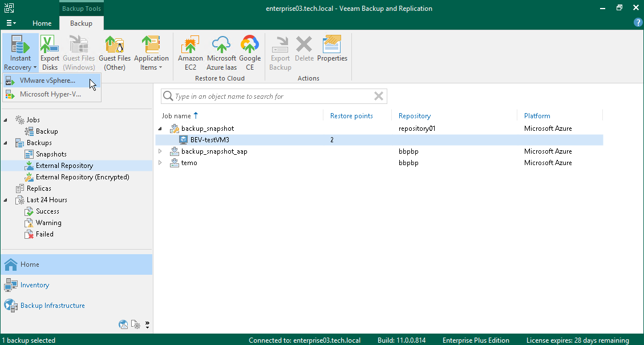Expand the backup_snapshot_aap job row
Image resolution: width=644 pixels, height=345 pixels.
[x=160, y=151]
